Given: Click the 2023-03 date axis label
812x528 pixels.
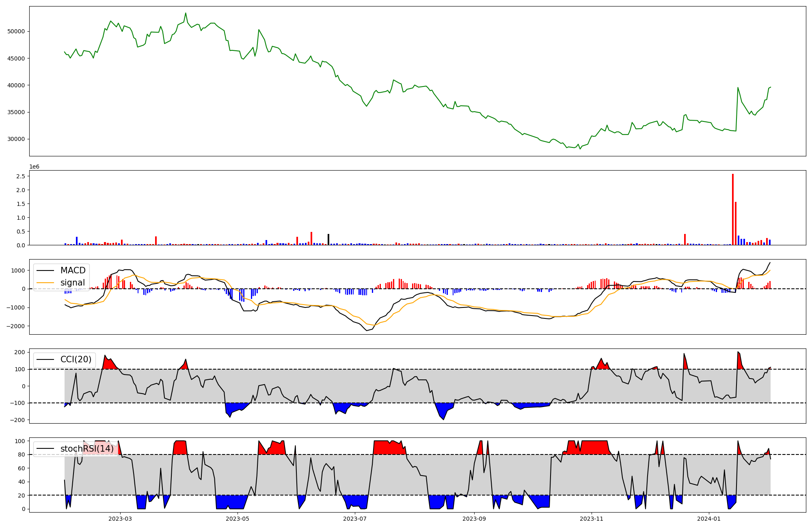Looking at the screenshot, I should [120, 519].
